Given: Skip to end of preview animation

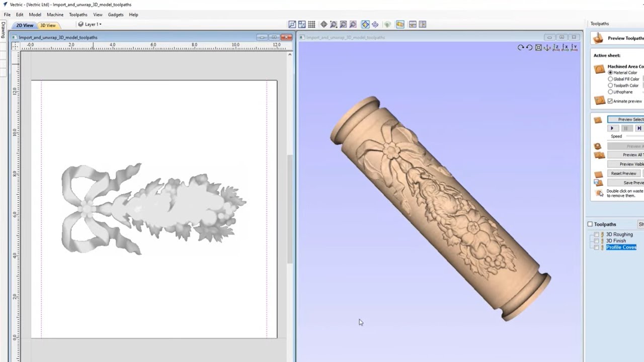Looking at the screenshot, I should pyautogui.click(x=639, y=128).
